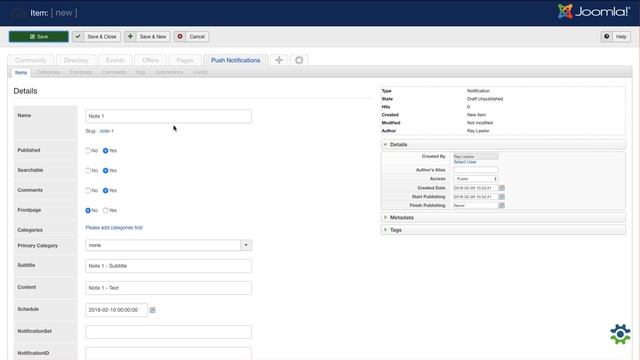The image size is (640, 360).
Task: Set Published to No
Action: click(x=88, y=151)
